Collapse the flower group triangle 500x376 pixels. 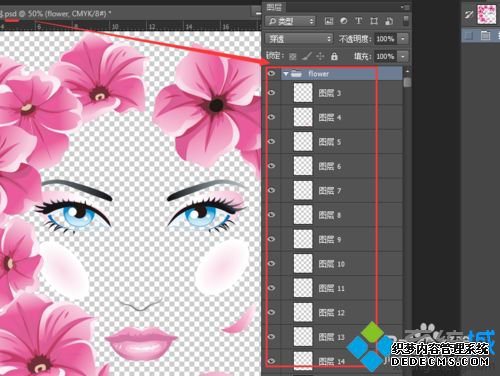coord(286,74)
